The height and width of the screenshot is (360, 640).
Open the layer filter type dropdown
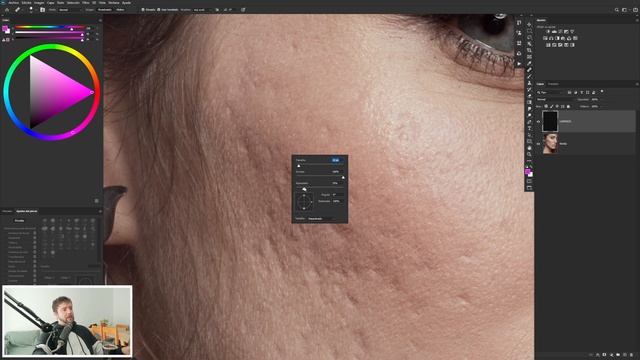(x=549, y=92)
